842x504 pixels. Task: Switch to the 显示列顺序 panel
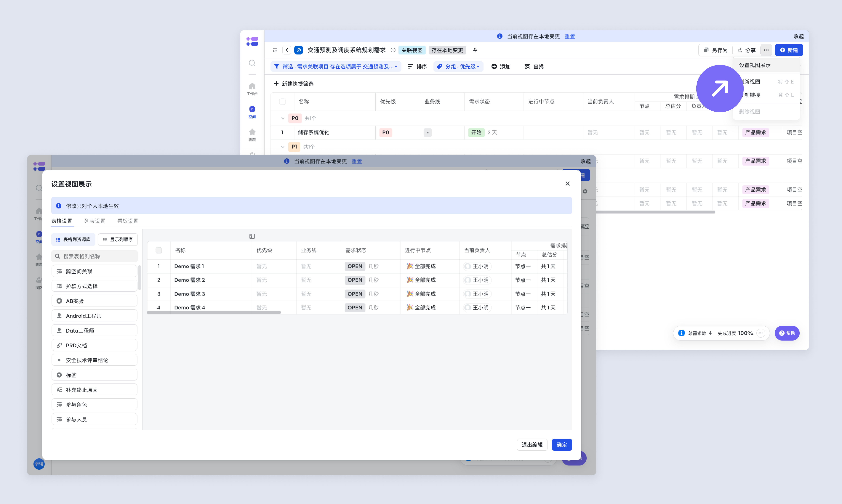pos(118,239)
